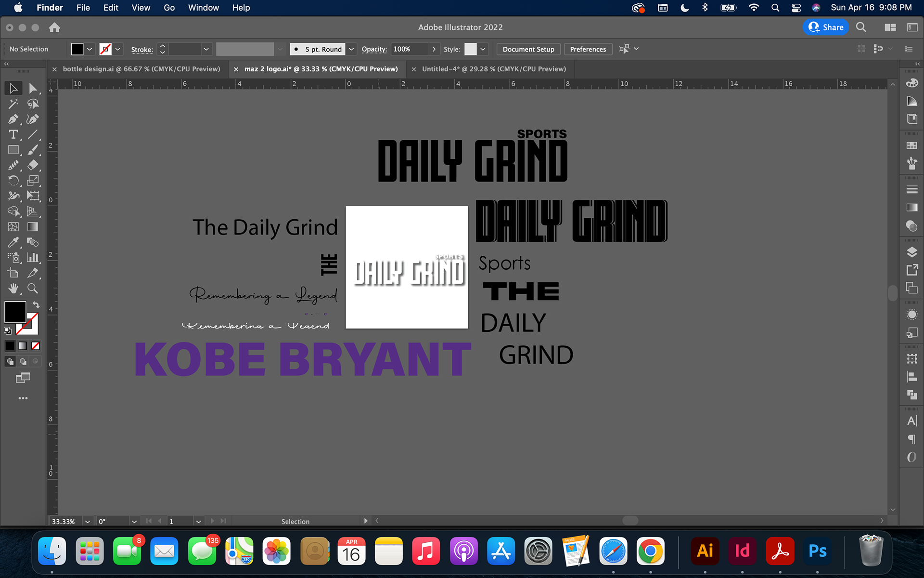Screen dimensions: 924x578
Task: Pick the Eraser tool
Action: (x=33, y=165)
